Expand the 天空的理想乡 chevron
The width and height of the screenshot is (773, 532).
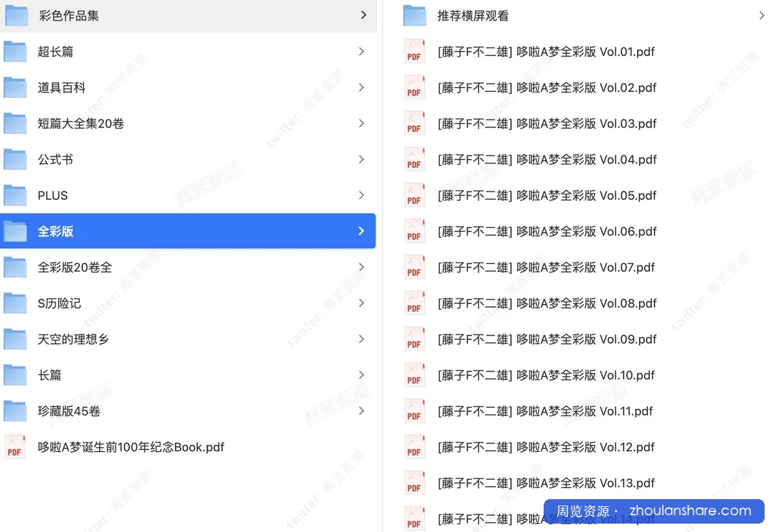(361, 339)
